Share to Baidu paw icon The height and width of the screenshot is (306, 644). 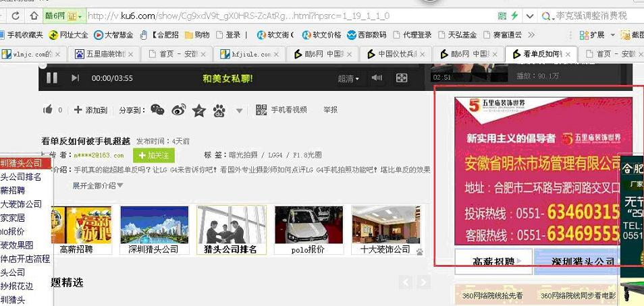pyautogui.click(x=219, y=111)
